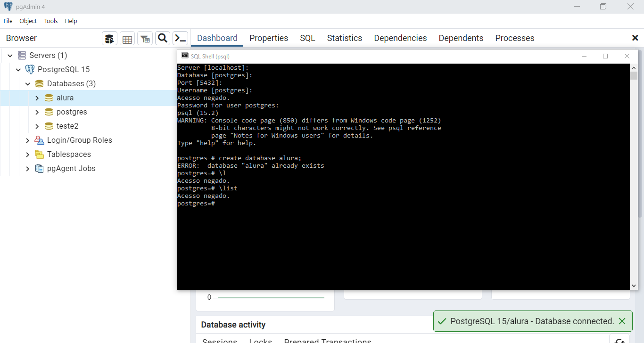Open the Query Tool toolbar icon
Screen dimensions: 644x343
[x=109, y=39]
